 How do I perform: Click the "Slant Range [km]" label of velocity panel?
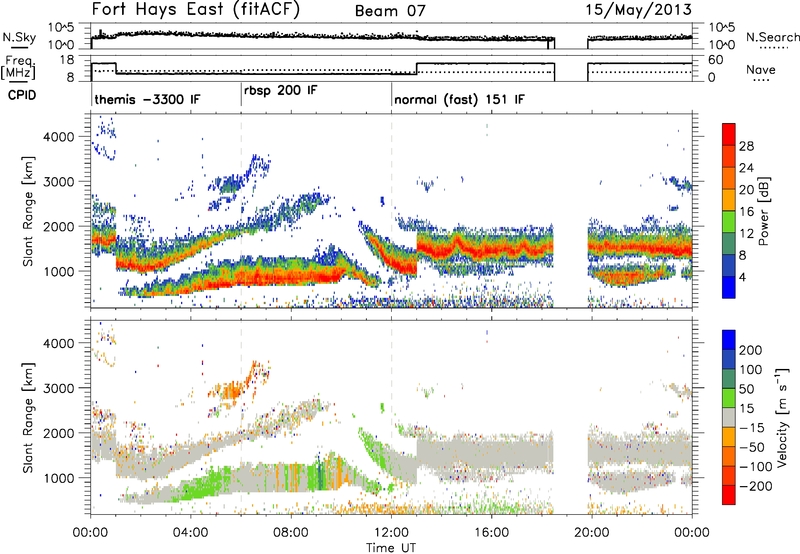pyautogui.click(x=28, y=417)
